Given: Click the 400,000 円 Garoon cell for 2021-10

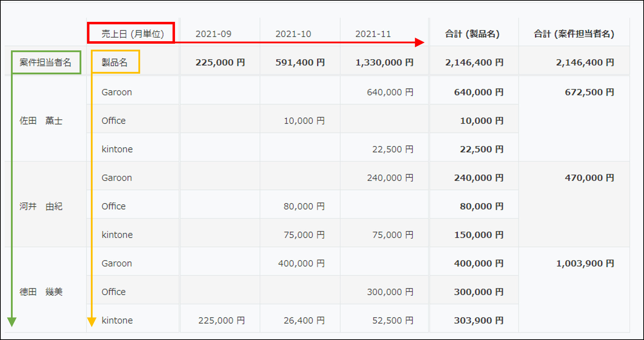Looking at the screenshot, I should pyautogui.click(x=301, y=263).
